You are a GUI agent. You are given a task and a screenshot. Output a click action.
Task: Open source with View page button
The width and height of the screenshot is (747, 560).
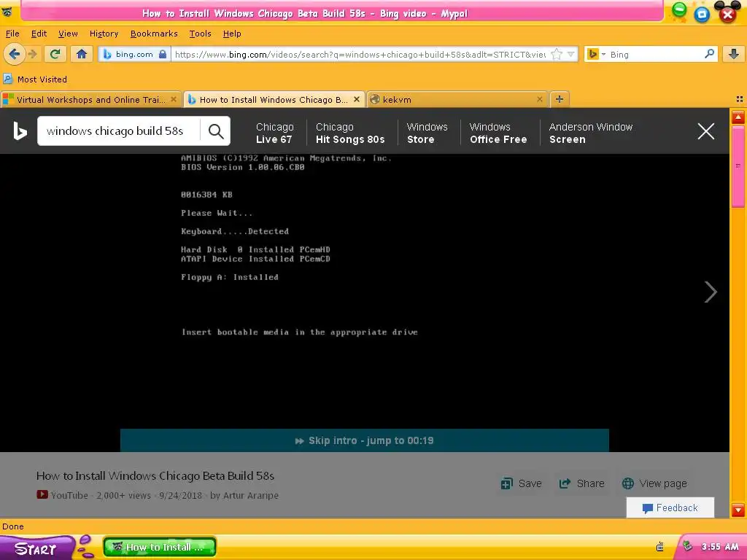(x=654, y=483)
